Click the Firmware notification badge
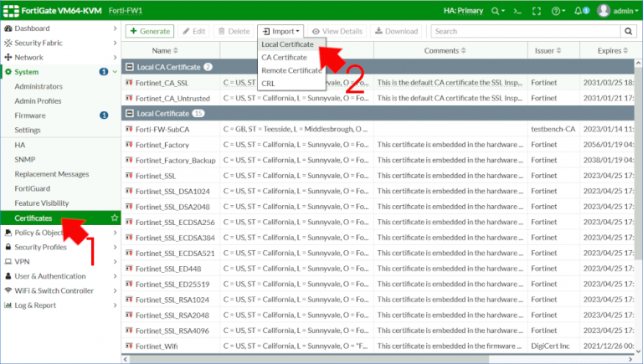 coord(104,115)
